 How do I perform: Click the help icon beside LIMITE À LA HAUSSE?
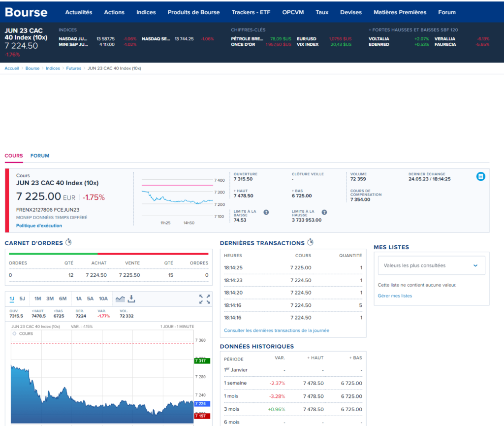point(324,213)
